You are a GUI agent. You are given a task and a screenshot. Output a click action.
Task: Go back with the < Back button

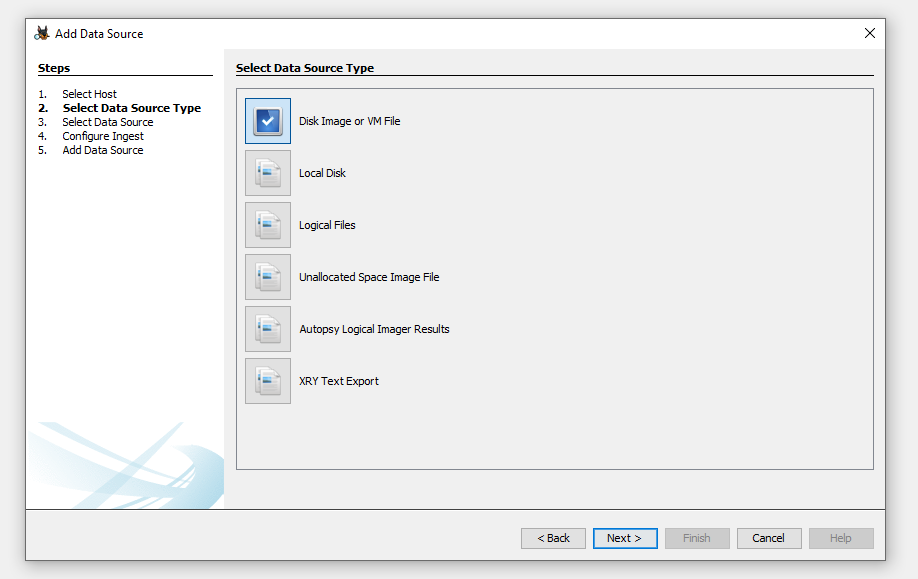(x=553, y=538)
